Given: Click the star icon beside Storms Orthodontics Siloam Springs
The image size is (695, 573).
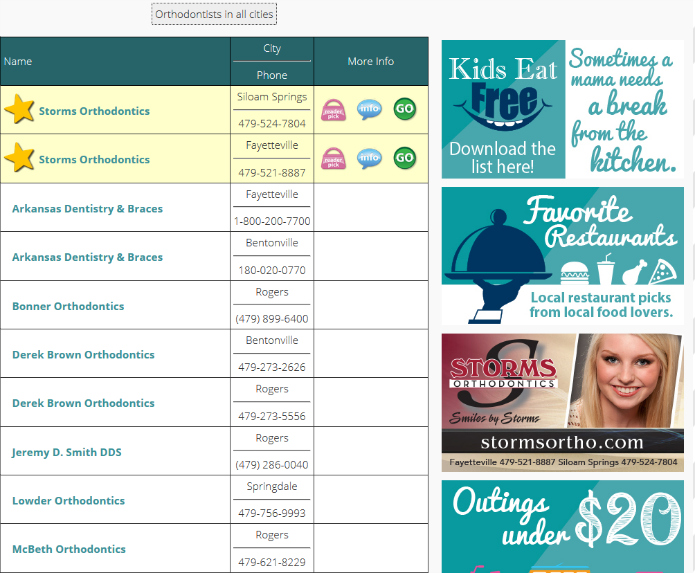Looking at the screenshot, I should tap(19, 109).
